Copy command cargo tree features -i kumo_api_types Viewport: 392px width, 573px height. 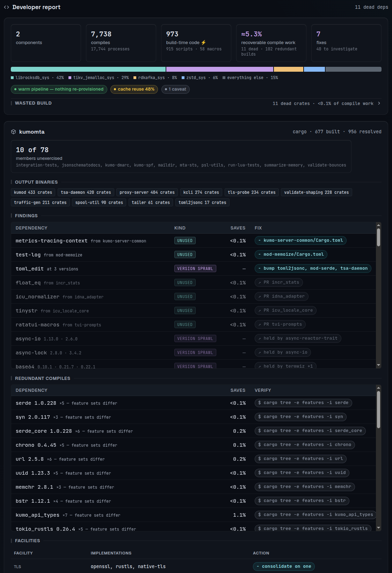(x=315, y=515)
